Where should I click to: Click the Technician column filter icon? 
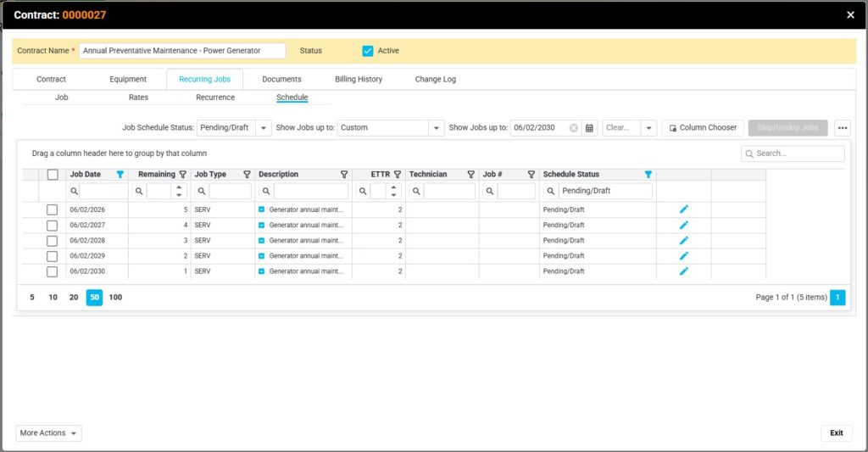(470, 175)
